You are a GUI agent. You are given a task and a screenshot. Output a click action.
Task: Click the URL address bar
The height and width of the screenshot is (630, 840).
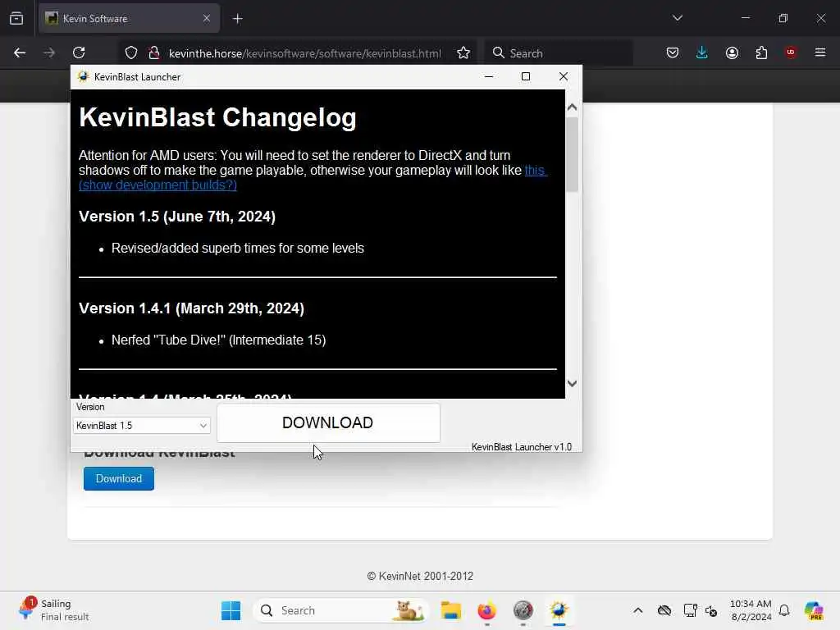click(x=305, y=53)
